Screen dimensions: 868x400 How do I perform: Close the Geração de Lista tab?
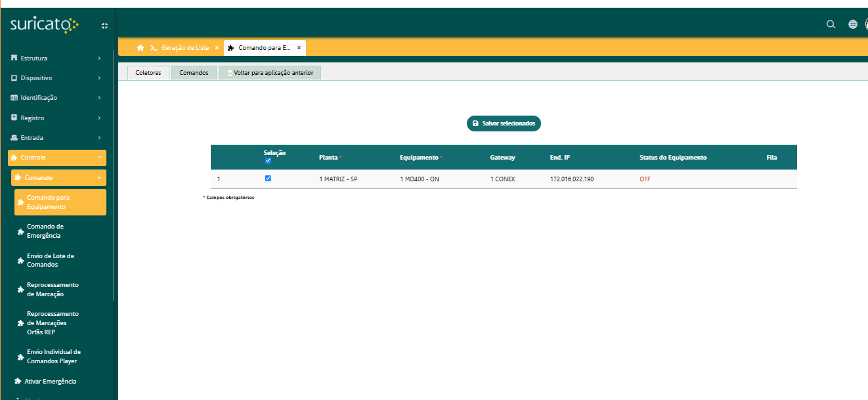[x=217, y=48]
